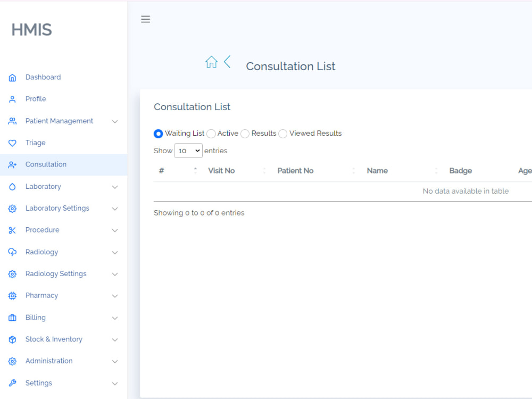Click the Consultation user-plus icon
The image size is (532, 399).
12,164
